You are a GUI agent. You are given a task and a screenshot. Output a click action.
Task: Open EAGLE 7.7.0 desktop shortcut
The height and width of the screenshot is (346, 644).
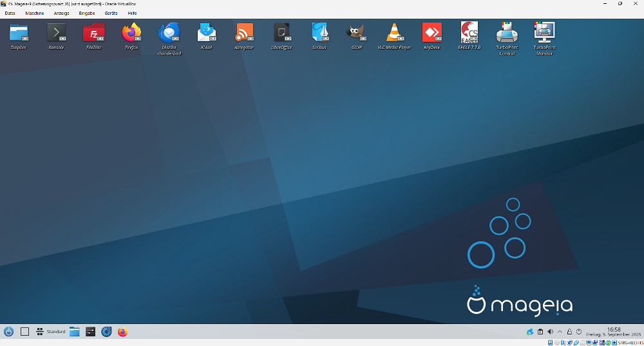(x=469, y=33)
